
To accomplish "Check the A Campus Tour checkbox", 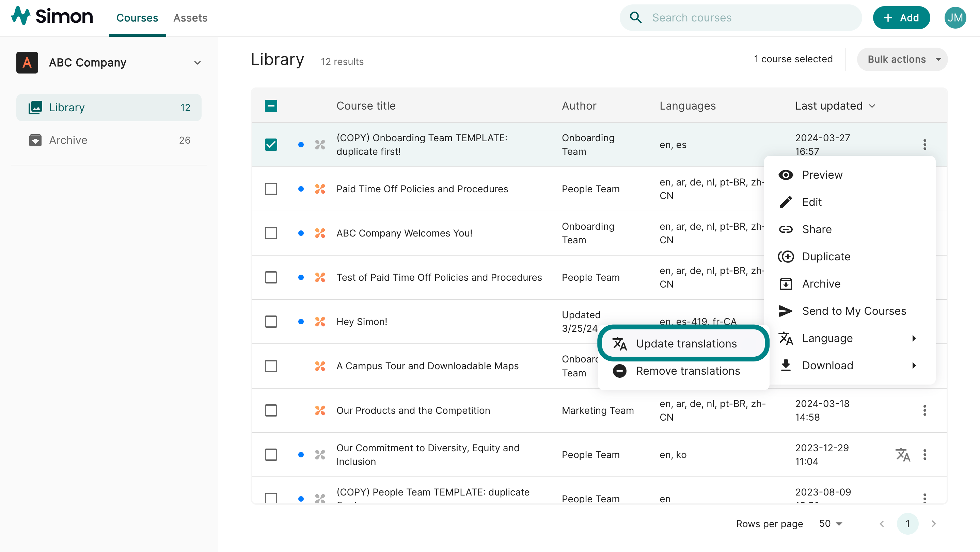I will tap(271, 366).
